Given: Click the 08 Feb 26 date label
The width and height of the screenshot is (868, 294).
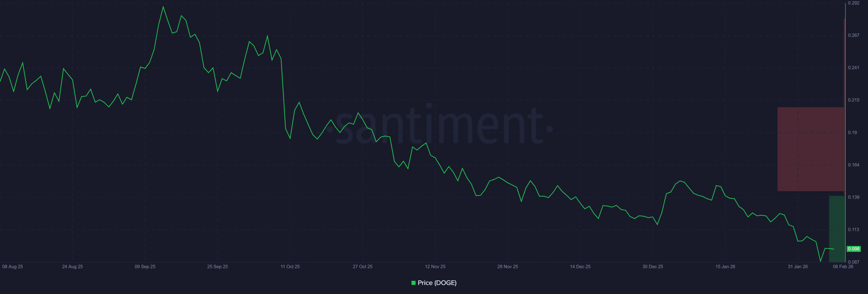Looking at the screenshot, I should click(x=843, y=267).
